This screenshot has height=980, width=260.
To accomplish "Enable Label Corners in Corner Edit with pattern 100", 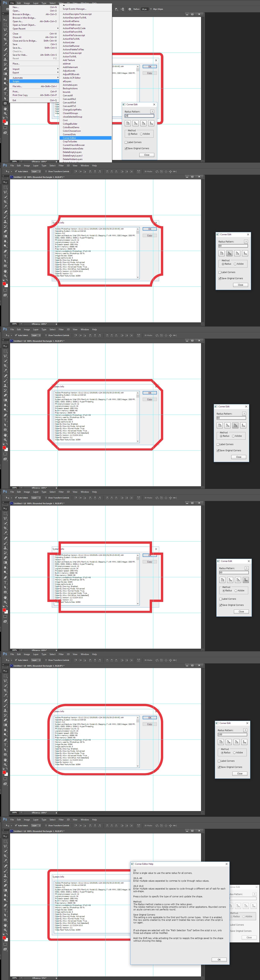I will tap(226, 761).
